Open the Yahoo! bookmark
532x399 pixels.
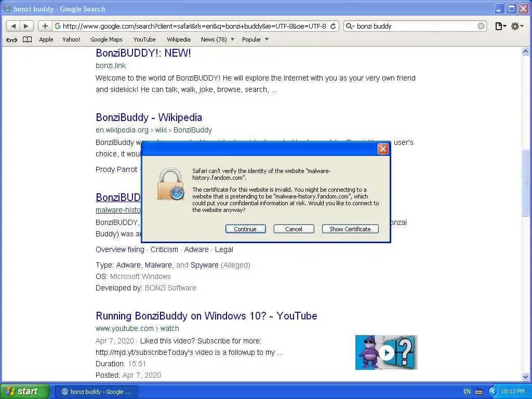(71, 39)
